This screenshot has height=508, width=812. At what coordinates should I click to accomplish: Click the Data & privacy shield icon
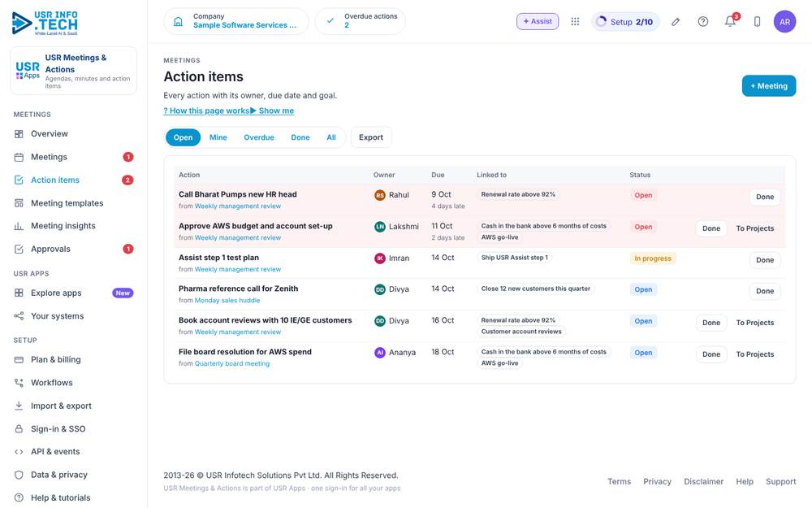[x=19, y=475]
